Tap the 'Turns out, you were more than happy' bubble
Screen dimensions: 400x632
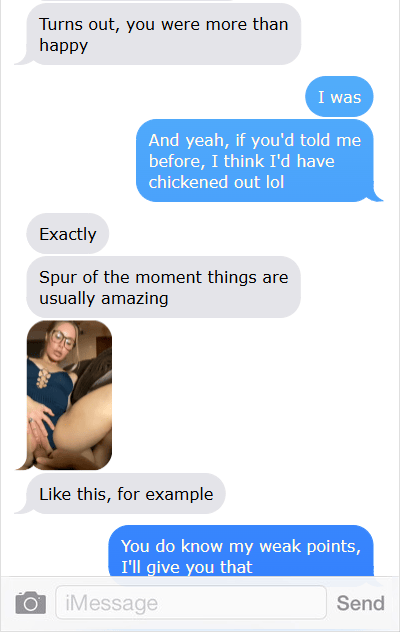click(x=163, y=34)
